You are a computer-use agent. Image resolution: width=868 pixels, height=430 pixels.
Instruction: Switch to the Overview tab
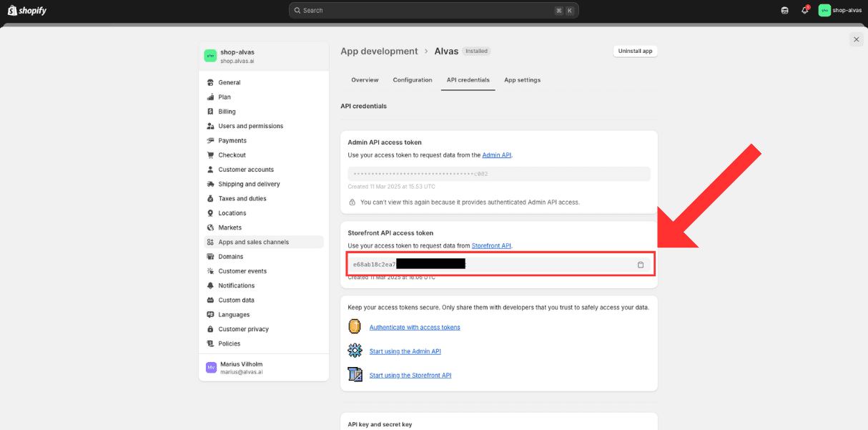(x=365, y=80)
